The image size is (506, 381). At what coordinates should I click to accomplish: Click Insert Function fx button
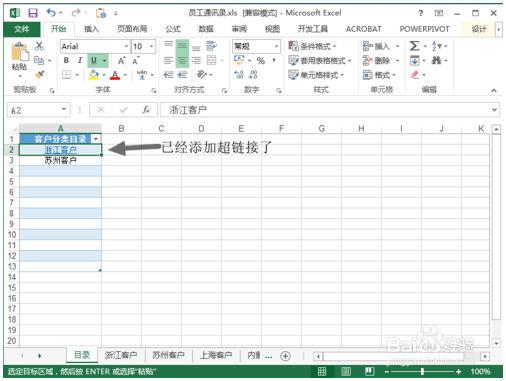146,110
